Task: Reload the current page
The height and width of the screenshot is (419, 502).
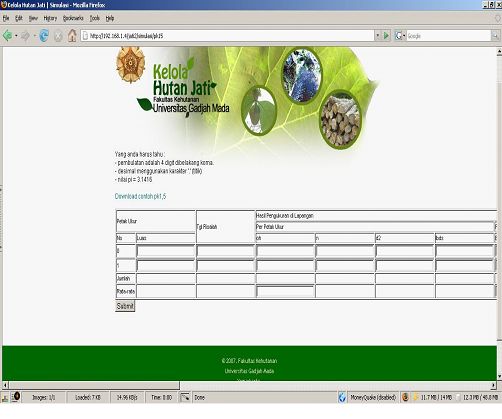Action: click(44, 36)
